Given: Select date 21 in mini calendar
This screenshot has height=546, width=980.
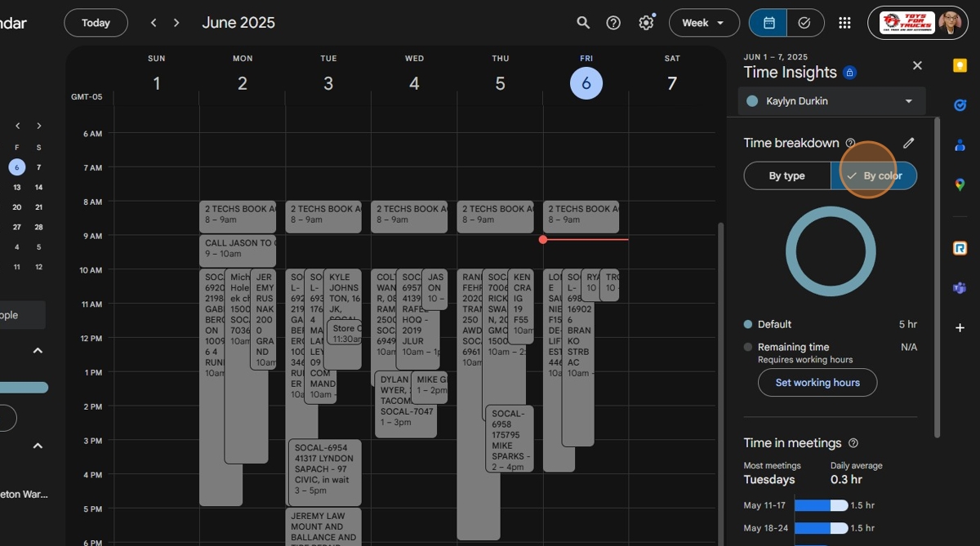Looking at the screenshot, I should 38,207.
